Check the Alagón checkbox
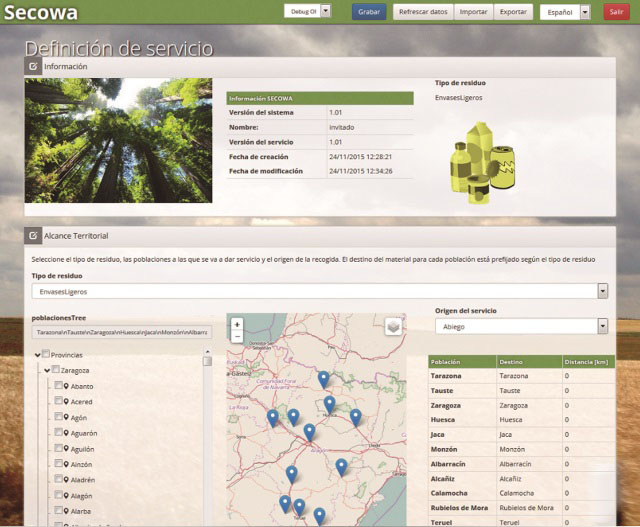 pyautogui.click(x=58, y=495)
